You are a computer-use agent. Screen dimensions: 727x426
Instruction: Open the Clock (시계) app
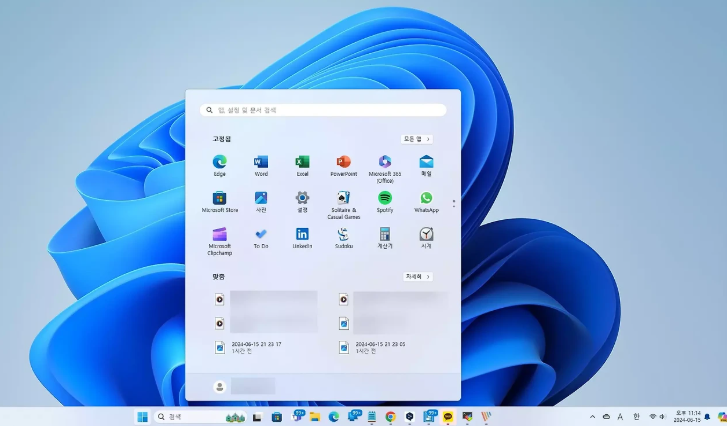(x=426, y=238)
